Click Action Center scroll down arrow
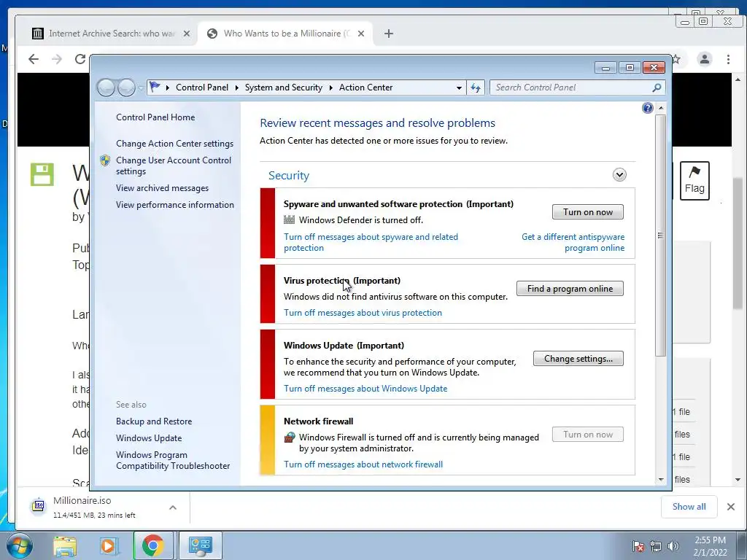Viewport: 747px width, 560px height. 660,480
